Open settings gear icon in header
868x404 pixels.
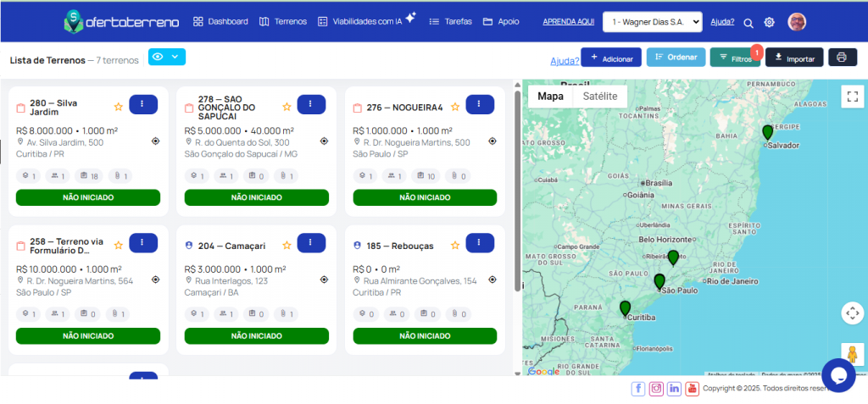coord(769,22)
